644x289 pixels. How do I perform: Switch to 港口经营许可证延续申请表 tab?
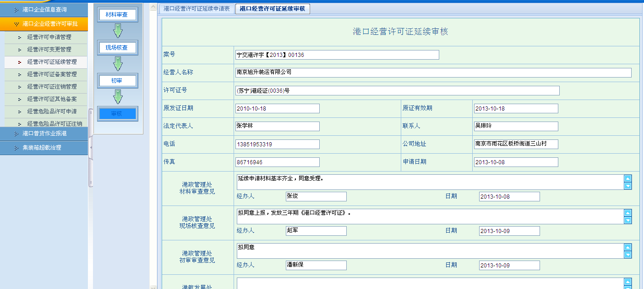(196, 9)
